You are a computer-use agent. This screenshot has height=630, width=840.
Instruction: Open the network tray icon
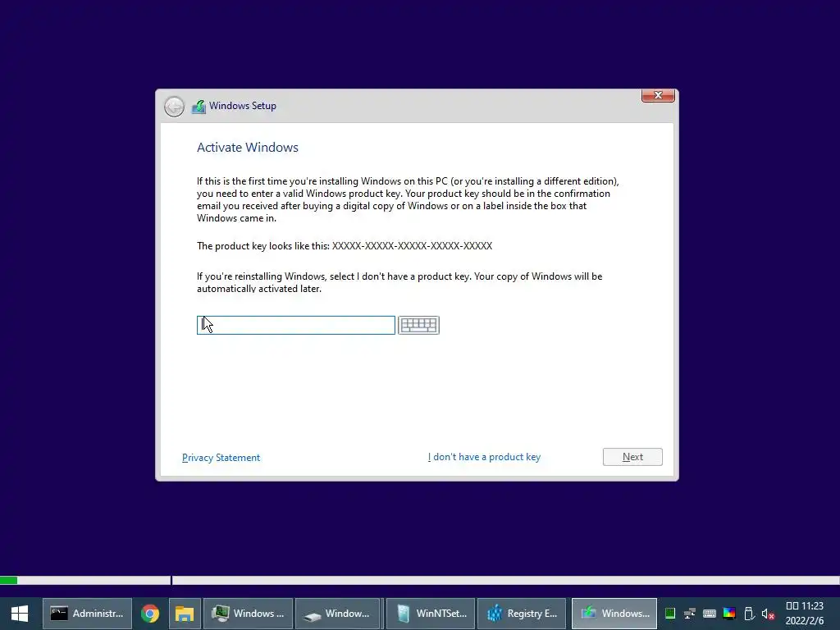click(689, 614)
